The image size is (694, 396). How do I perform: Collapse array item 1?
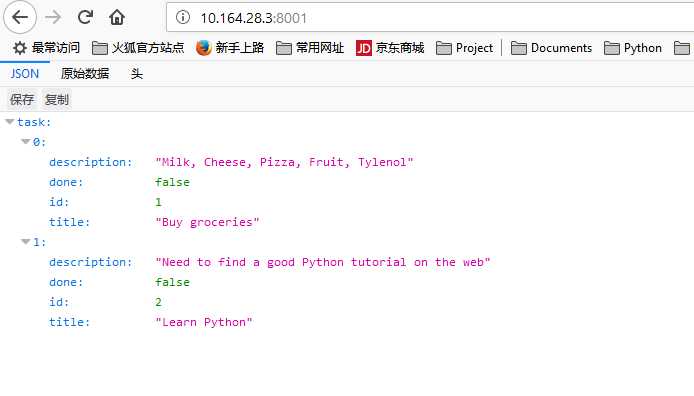click(x=26, y=242)
